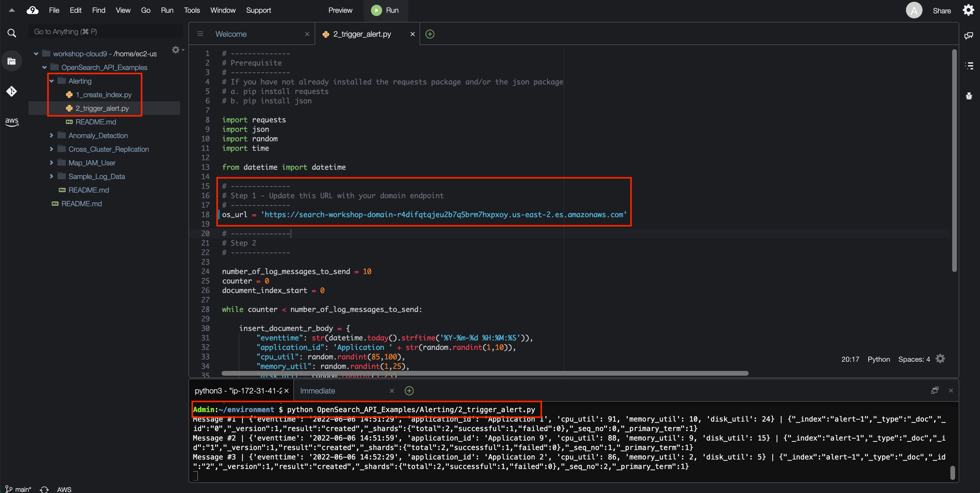Viewport: 980px width, 493px height.
Task: Click cursor position 20:17 indicator
Action: 850,359
